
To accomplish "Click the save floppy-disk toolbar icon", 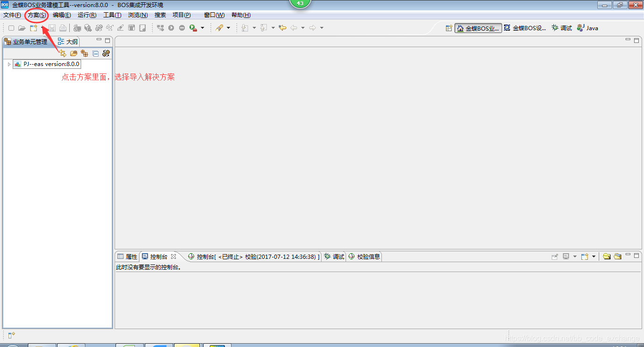I will pyautogui.click(x=52, y=28).
